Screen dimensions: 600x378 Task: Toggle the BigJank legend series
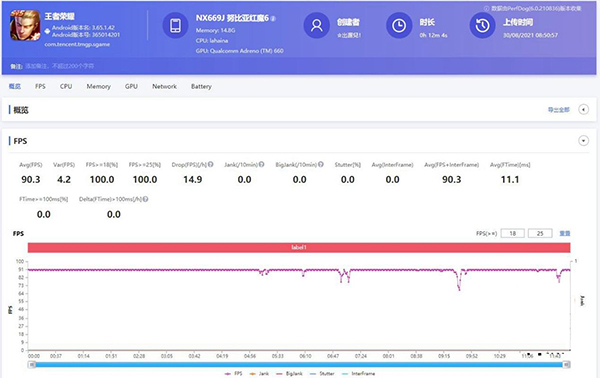pyautogui.click(x=290, y=373)
